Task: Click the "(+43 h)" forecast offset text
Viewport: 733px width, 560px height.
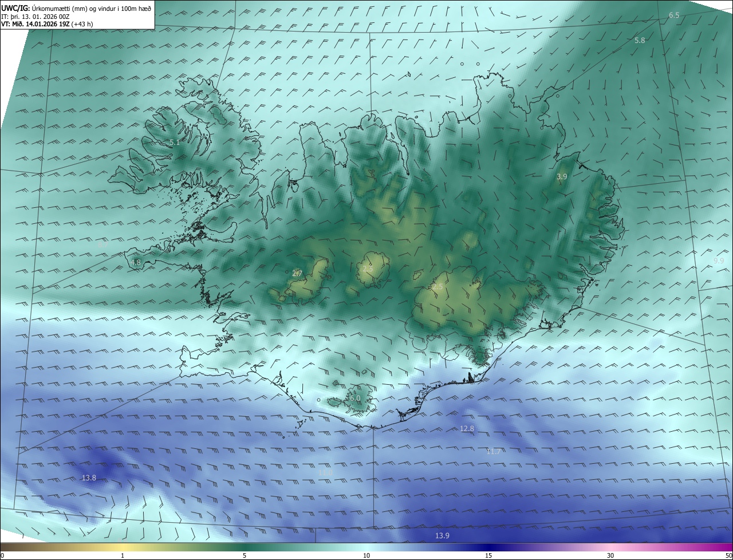Action: click(82, 24)
